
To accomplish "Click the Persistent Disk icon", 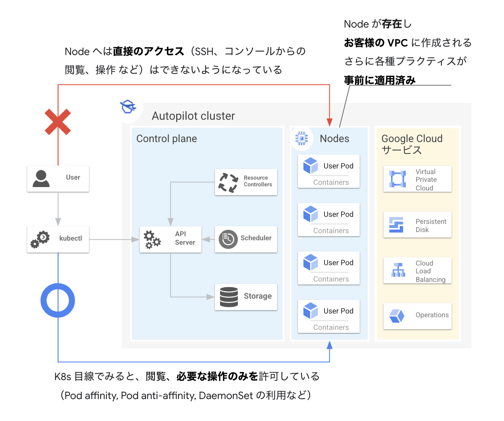I will 396,225.
